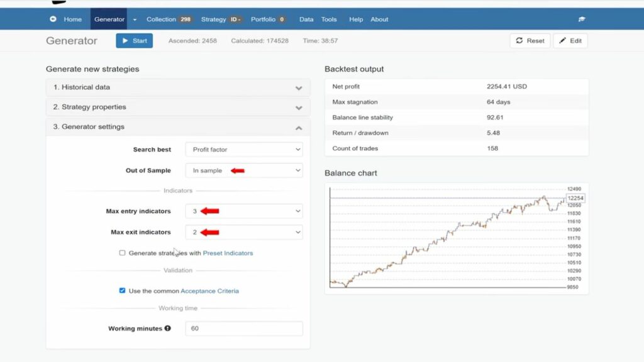Open the Out of Sample dropdown

click(x=243, y=170)
